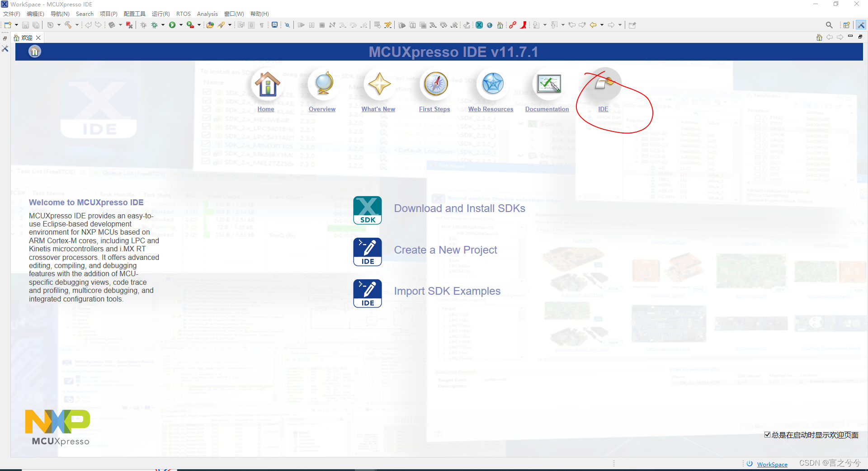The height and width of the screenshot is (471, 868).
Task: Click the magnifier Search icon top right
Action: click(829, 25)
